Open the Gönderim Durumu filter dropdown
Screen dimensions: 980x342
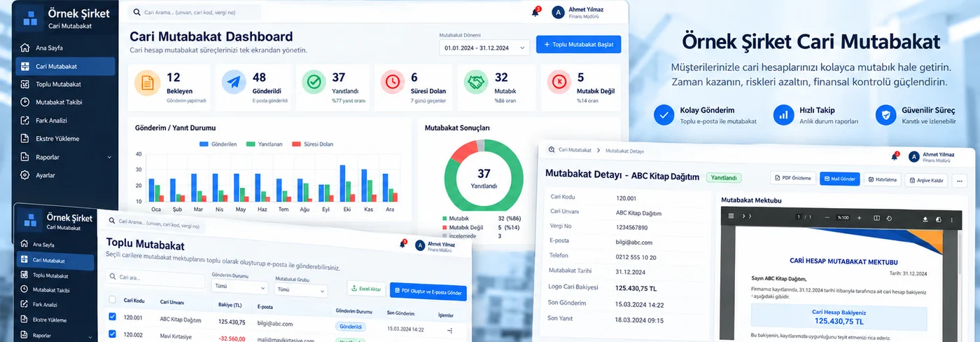pos(239,287)
